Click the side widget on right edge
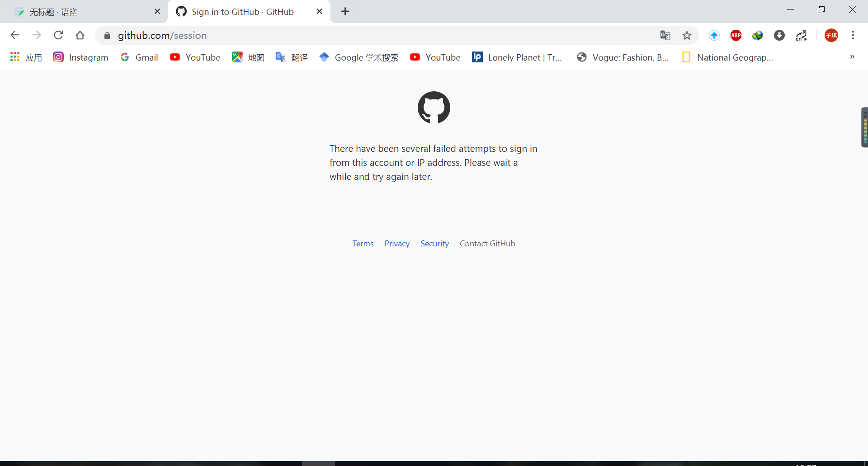Screen dimensions: 868x466 (864, 127)
